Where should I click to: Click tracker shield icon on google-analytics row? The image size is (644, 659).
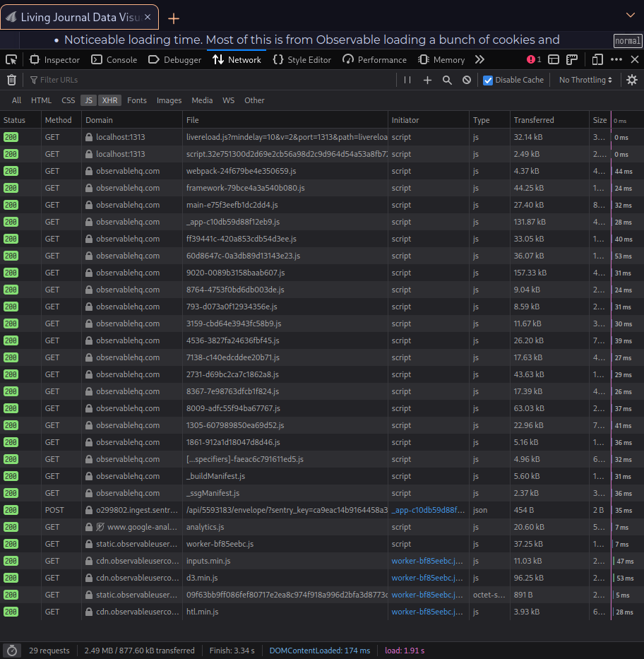coord(100,527)
